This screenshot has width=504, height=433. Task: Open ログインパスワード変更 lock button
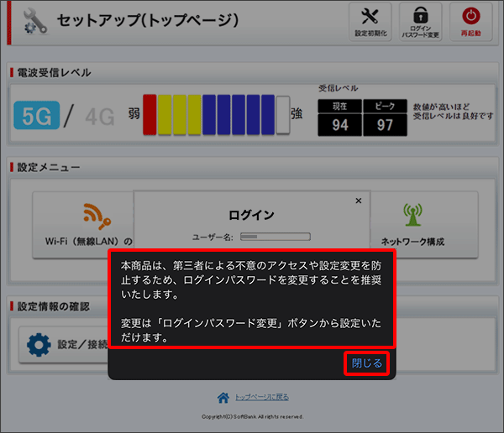pos(421,22)
